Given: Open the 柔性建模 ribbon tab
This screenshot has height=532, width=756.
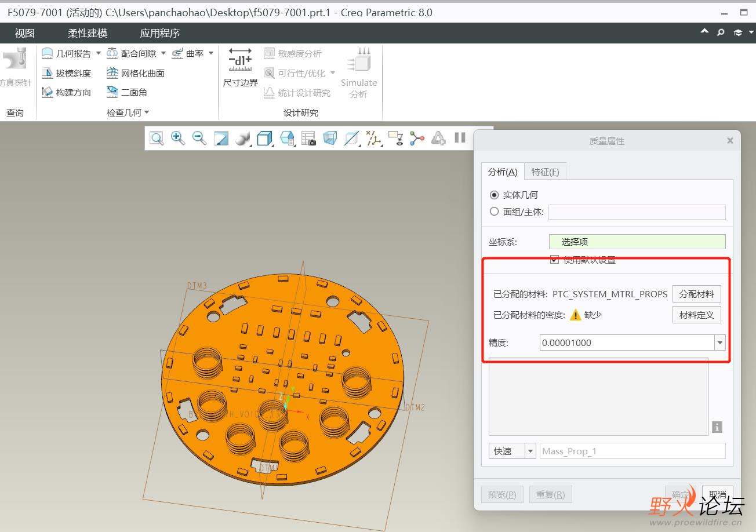Looking at the screenshot, I should [88, 33].
